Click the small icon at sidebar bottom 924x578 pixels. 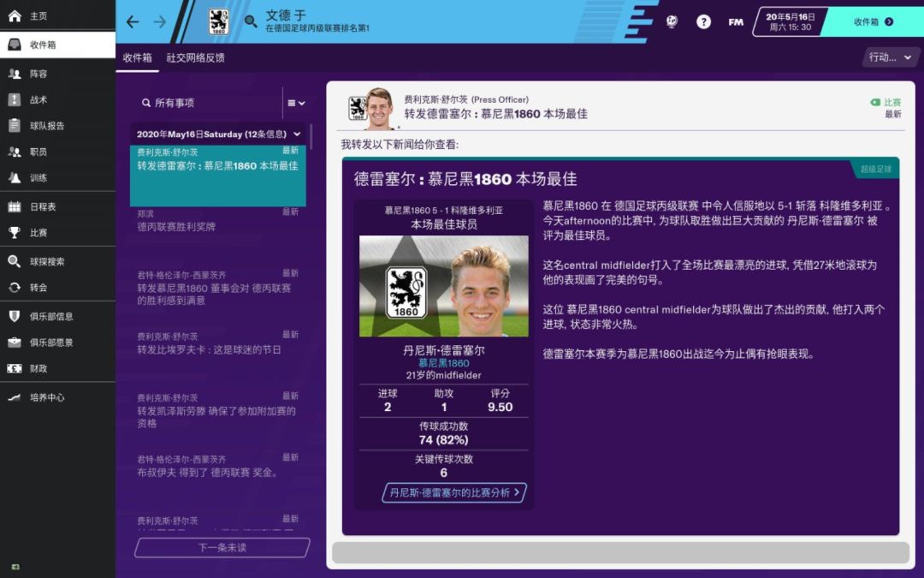pos(15,567)
